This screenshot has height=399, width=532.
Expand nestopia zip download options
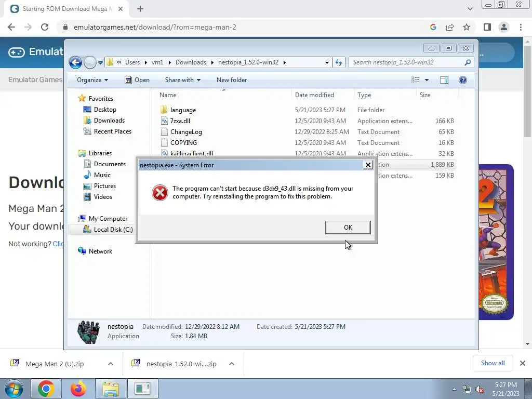[232, 364]
